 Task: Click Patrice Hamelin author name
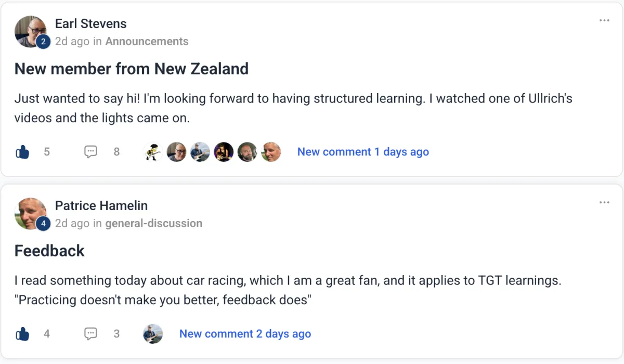(x=101, y=206)
